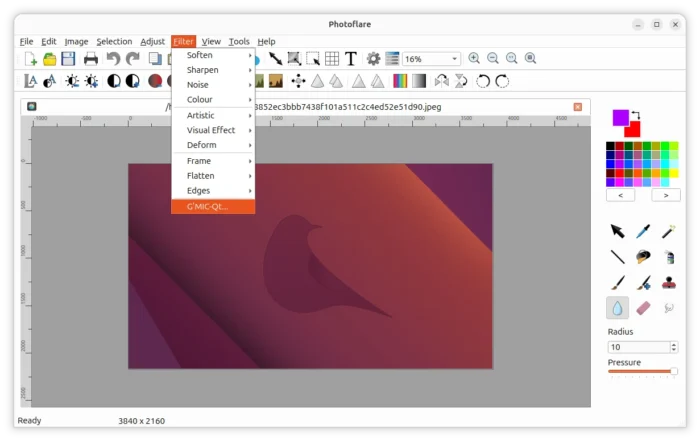Viewport: 700px width, 441px height.
Task: Flip image horizontally icon
Action: tap(442, 81)
